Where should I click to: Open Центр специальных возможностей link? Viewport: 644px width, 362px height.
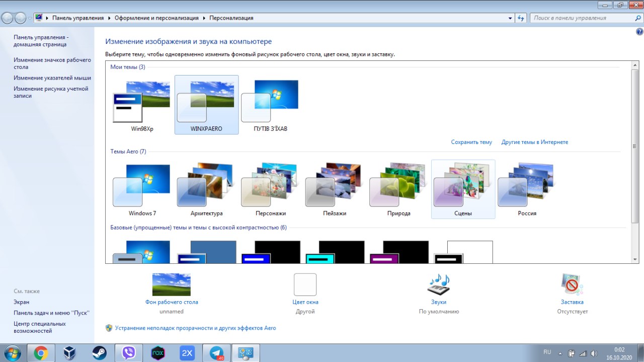(x=40, y=327)
